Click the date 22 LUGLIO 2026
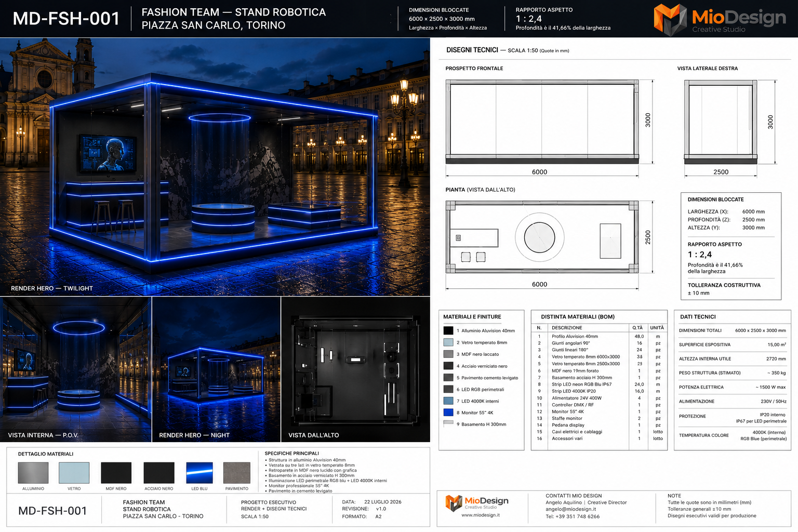This screenshot has height=532, width=798. (x=383, y=502)
